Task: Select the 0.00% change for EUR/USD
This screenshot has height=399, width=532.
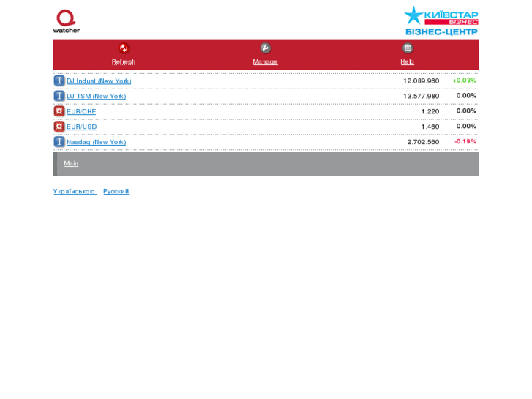Action: (466, 127)
